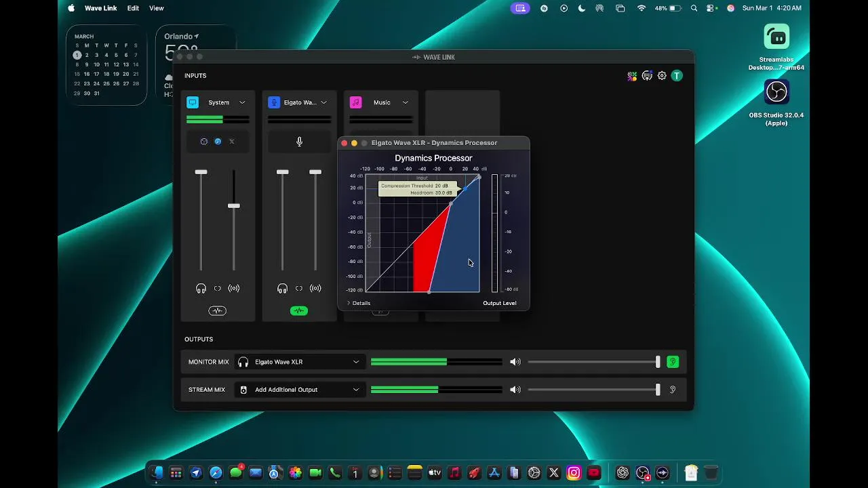
Task: Toggle Elgato Wave channel stream broadcast mute
Action: (315, 289)
